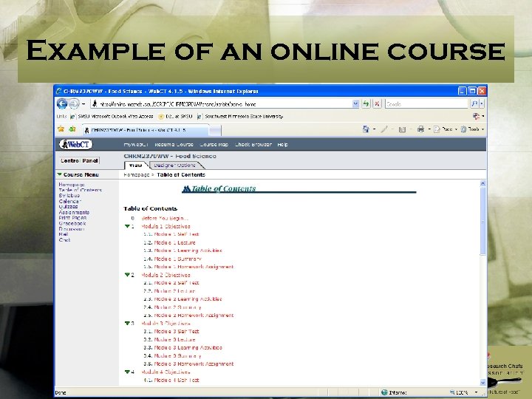This screenshot has height=399, width=532.
Task: Open Mail in the Course Menu
Action: click(64, 234)
